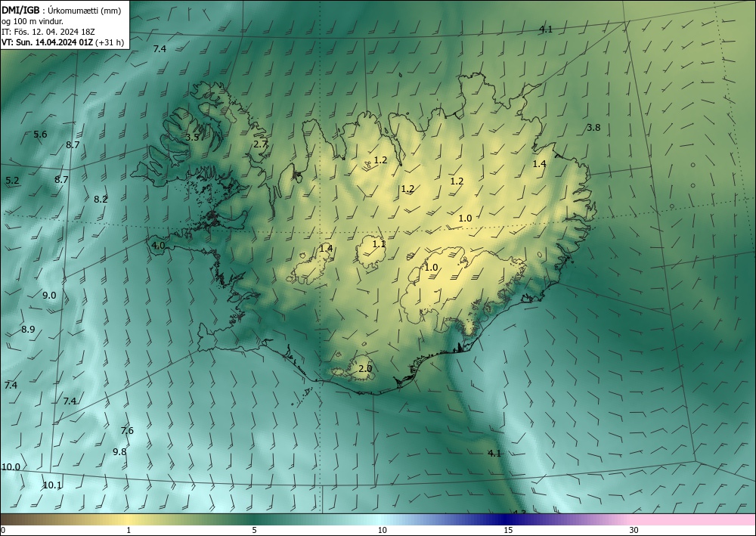Click the color scale label '0'
756x536 pixels.
pyautogui.click(x=3, y=530)
